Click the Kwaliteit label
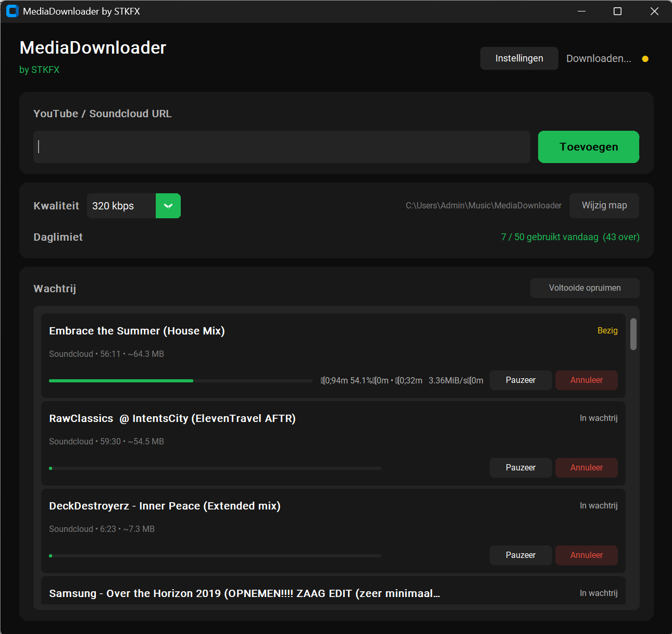 (x=56, y=206)
